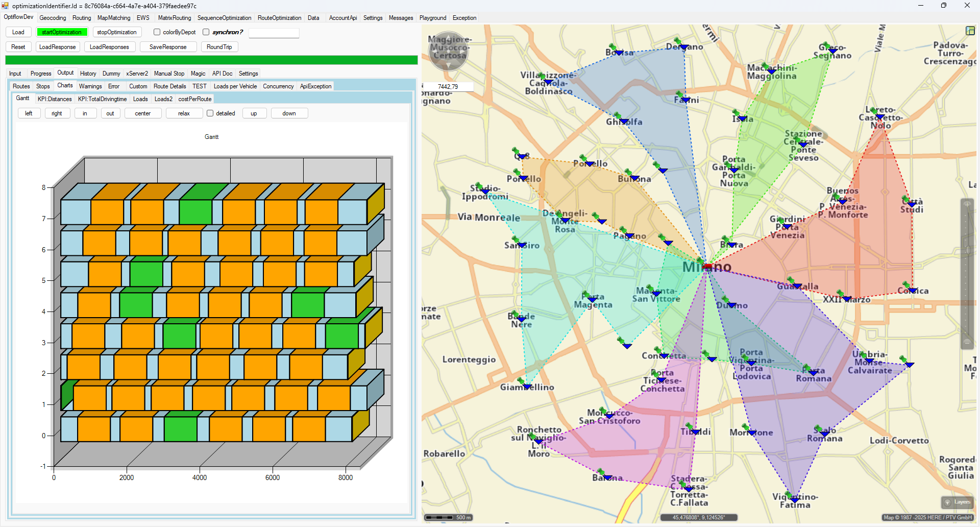Image resolution: width=980 pixels, height=527 pixels.
Task: Check the detailed checkbox in Gantt controls
Action: tap(210, 113)
